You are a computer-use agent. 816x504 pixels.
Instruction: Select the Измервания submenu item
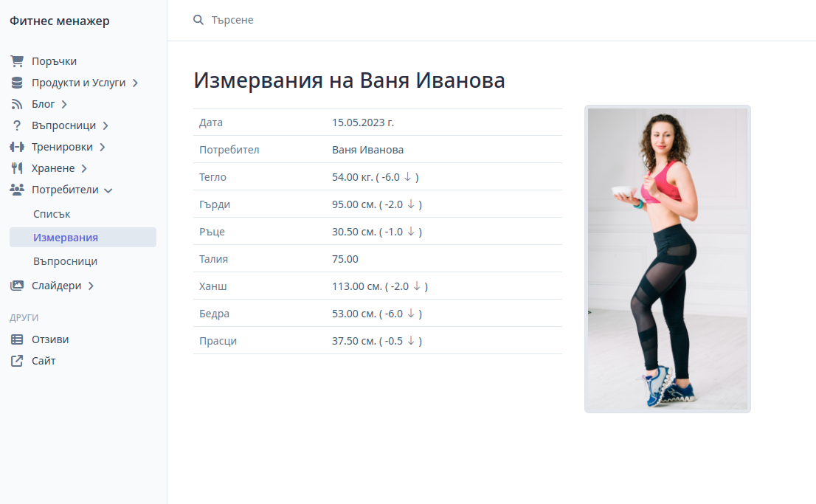pos(83,238)
